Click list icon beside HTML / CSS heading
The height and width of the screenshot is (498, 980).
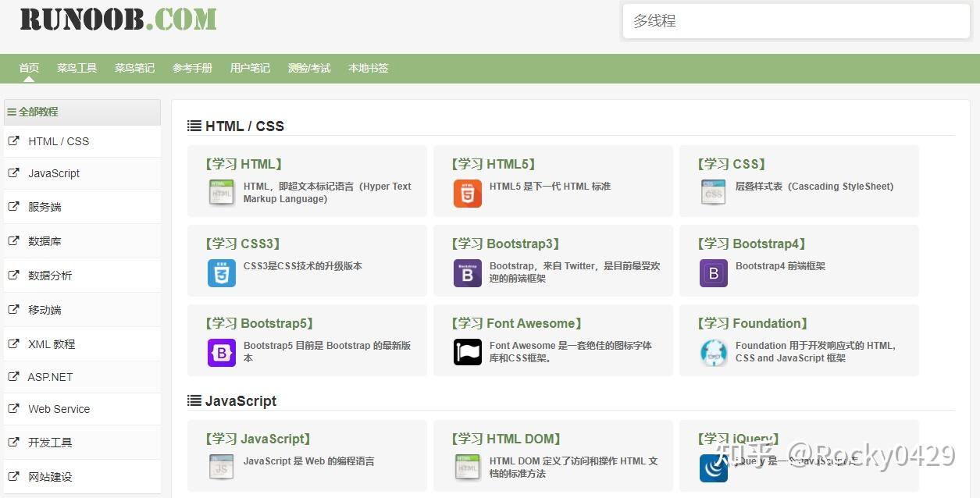point(194,126)
